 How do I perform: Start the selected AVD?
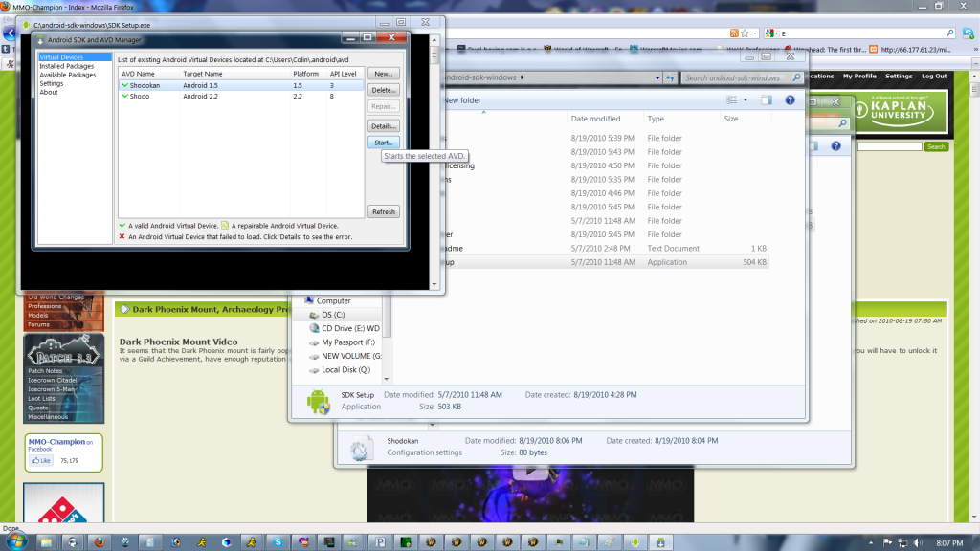pos(383,143)
